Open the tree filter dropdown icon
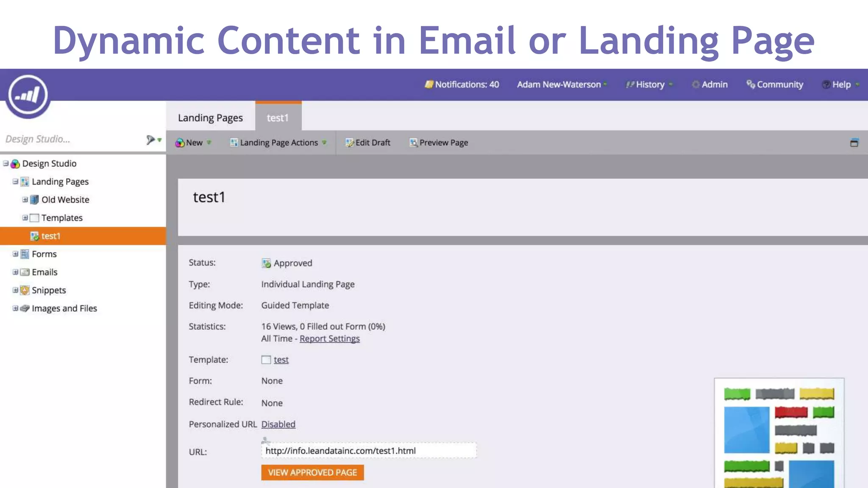The width and height of the screenshot is (868, 488). click(x=153, y=139)
